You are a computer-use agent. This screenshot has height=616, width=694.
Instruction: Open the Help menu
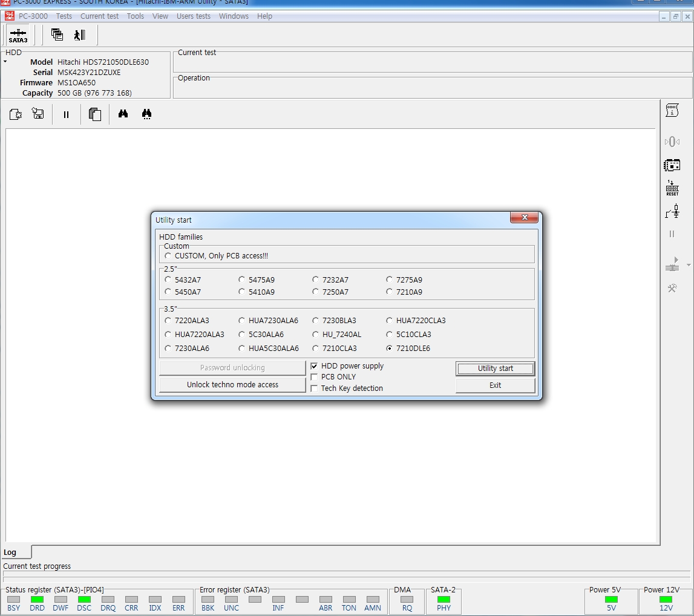tap(264, 16)
